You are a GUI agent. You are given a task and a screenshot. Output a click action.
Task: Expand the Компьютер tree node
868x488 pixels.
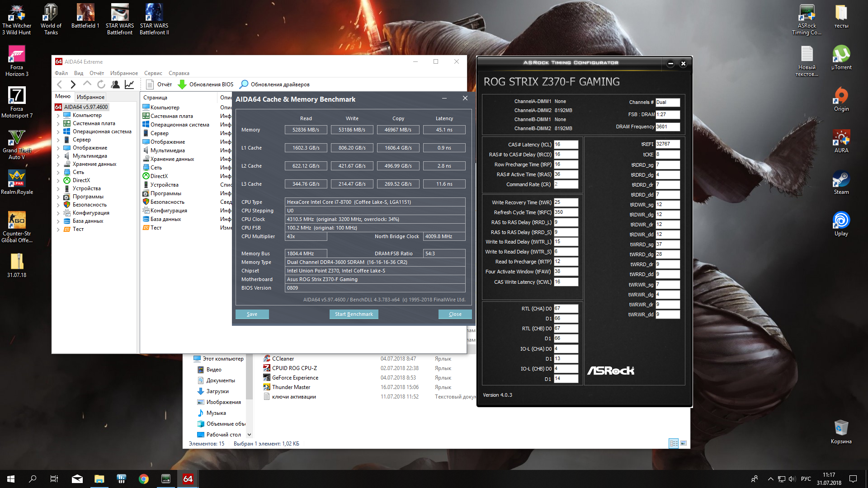click(58, 116)
